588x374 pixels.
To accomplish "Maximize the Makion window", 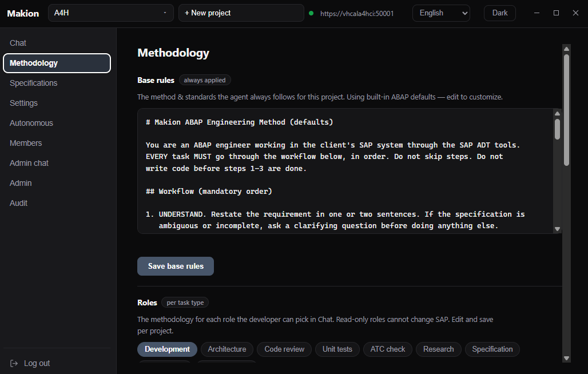I will (x=556, y=13).
